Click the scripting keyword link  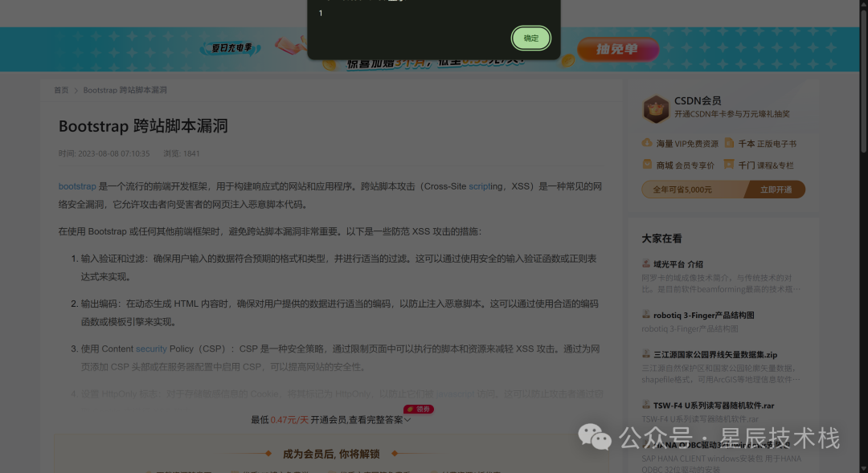[x=485, y=186]
